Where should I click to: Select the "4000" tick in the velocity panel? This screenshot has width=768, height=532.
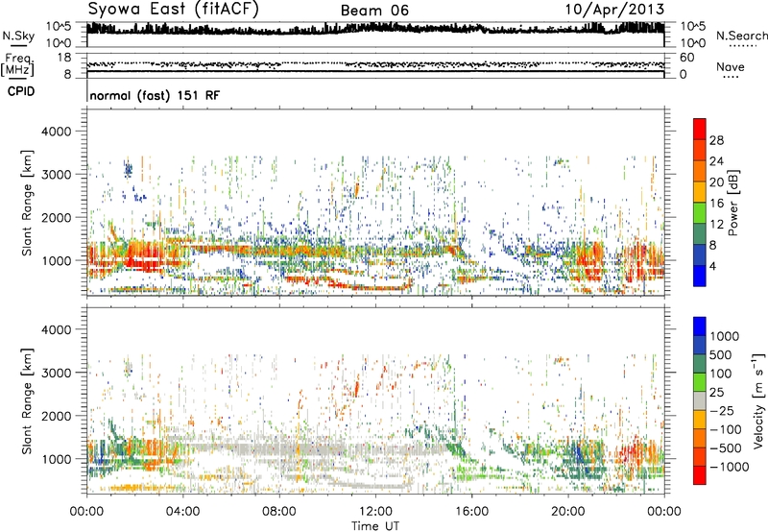57,329
